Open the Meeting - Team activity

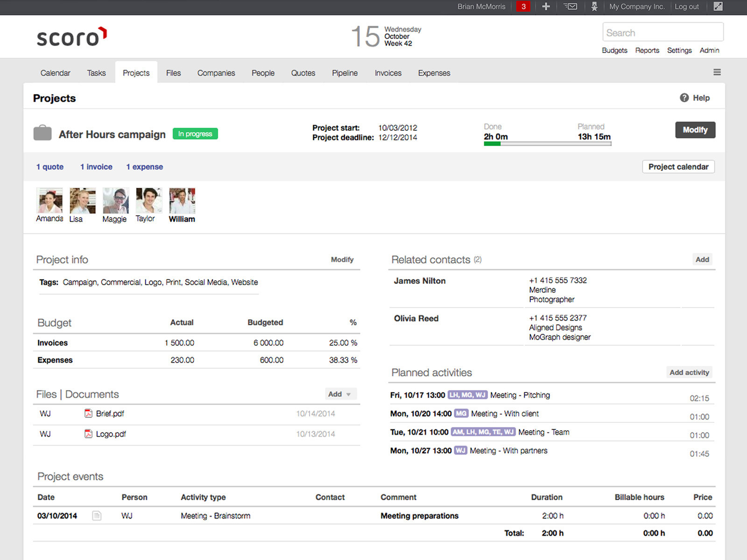544,432
